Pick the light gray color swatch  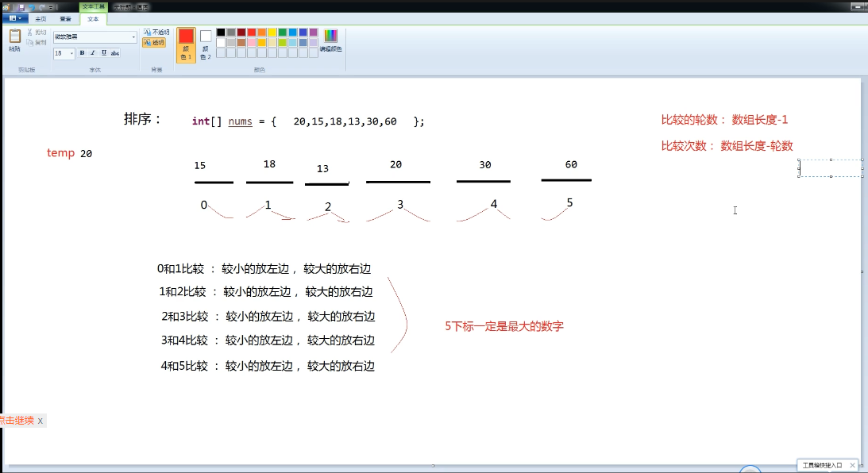coord(231,43)
